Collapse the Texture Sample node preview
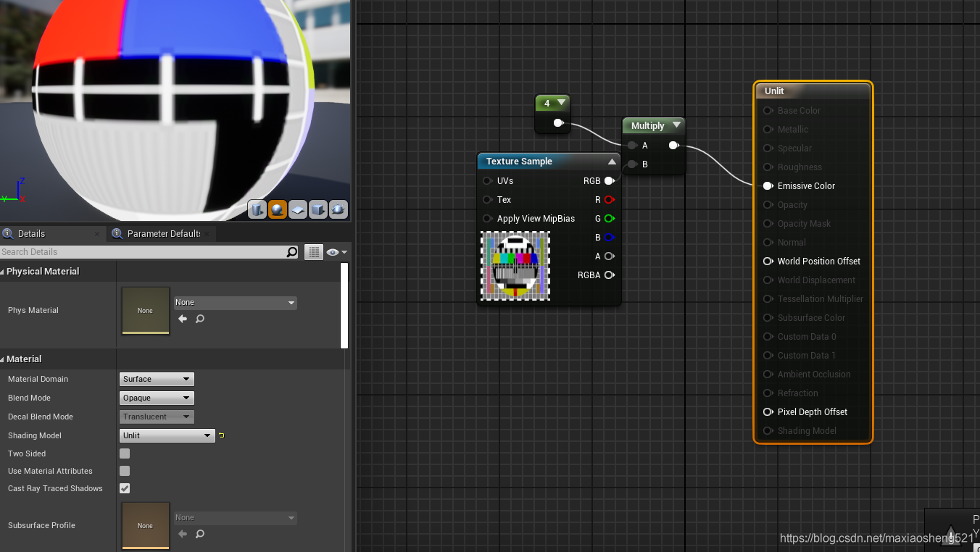This screenshot has height=552, width=980. coord(612,162)
